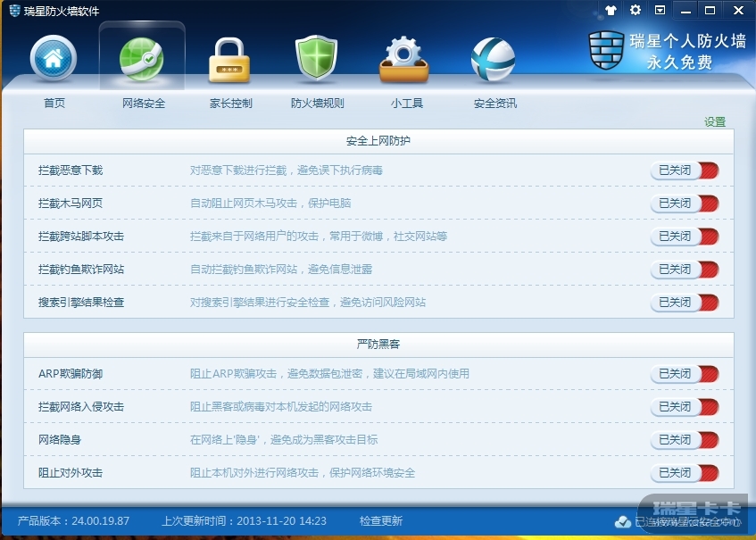This screenshot has height=540, width=756.
Task: Click the brick-wall shield brand logo
Action: pyautogui.click(x=607, y=50)
